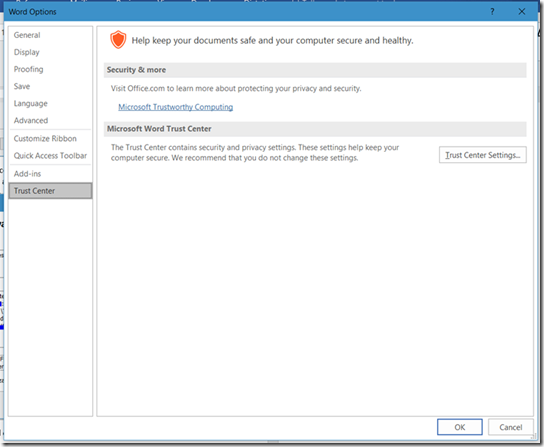Open Trust Center Settings button

coord(483,155)
